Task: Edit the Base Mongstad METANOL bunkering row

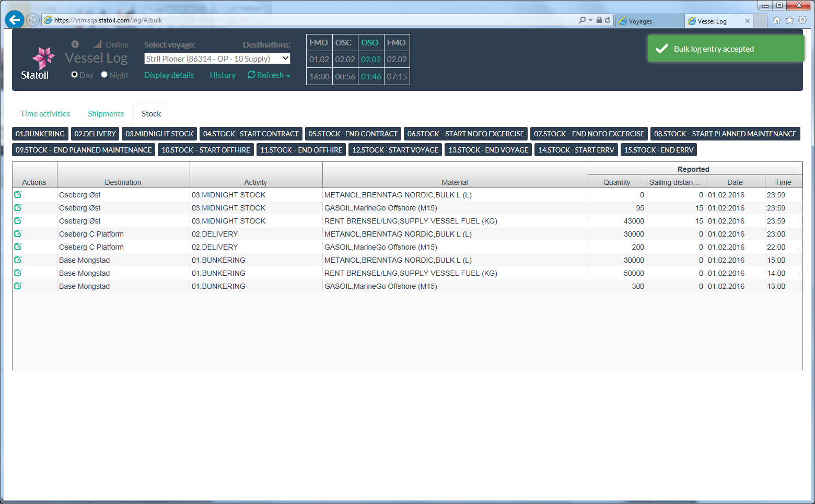Action: [x=18, y=260]
